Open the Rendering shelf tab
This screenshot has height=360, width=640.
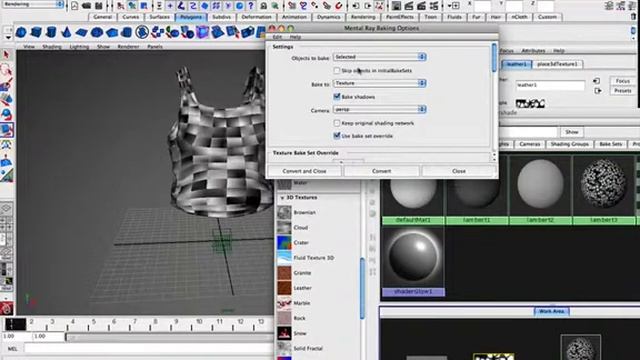363,17
